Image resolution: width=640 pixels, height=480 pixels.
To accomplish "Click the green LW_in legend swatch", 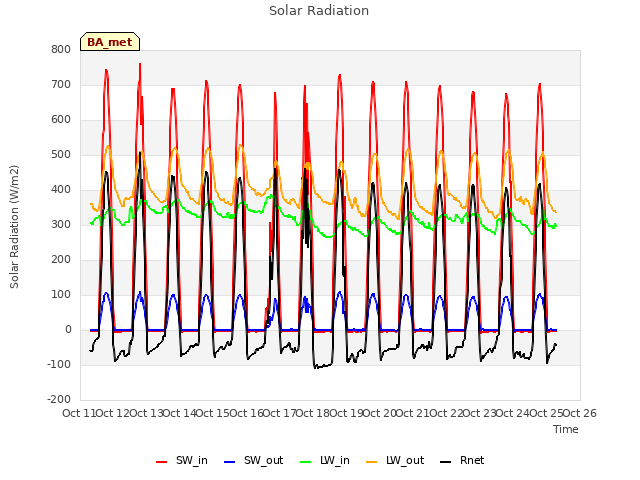I will 306,461.
